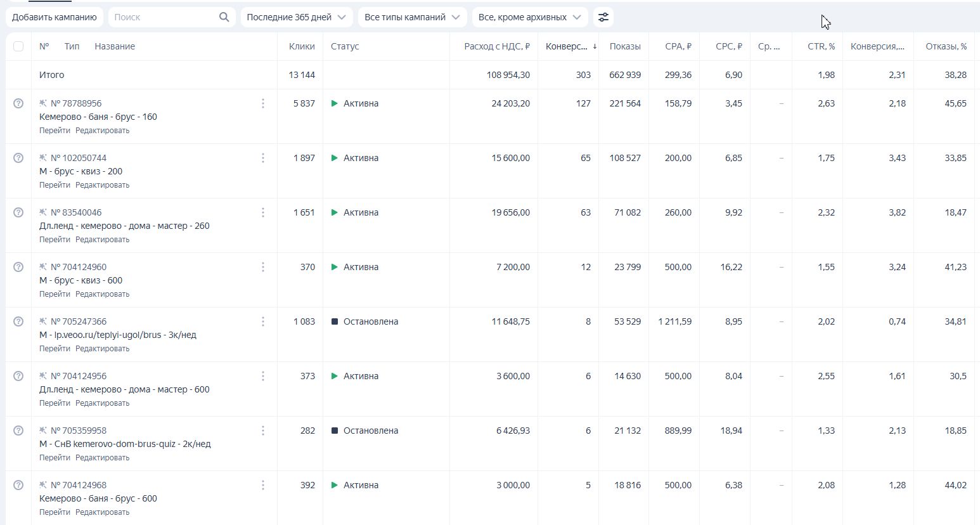Click stopped square icon for campaign 705359958
Screen dimensions: 980x525
click(335, 431)
